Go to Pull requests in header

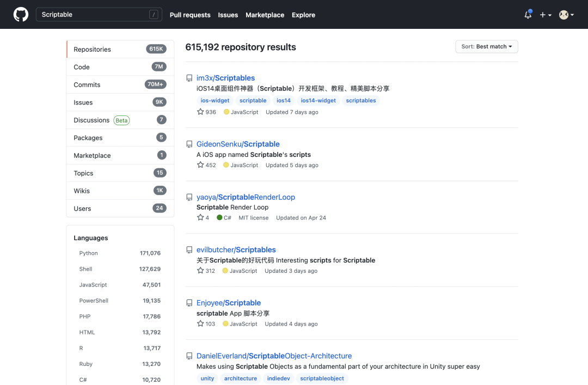190,15
